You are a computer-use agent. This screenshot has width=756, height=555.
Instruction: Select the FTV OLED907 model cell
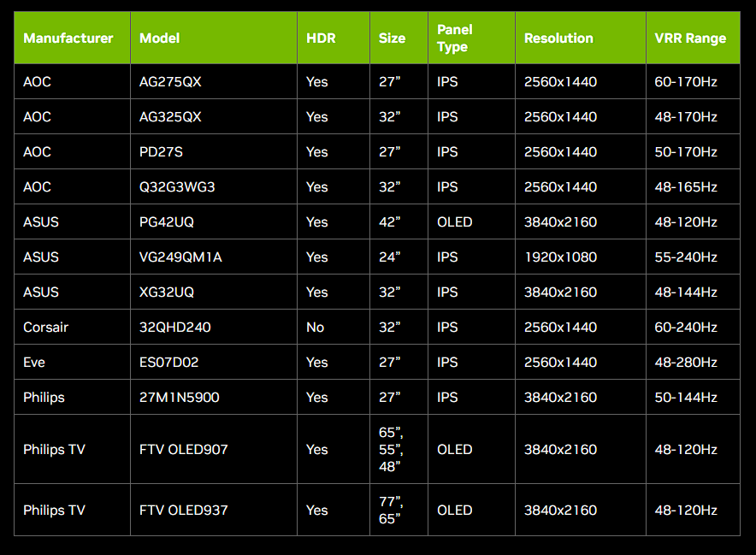[x=214, y=450]
